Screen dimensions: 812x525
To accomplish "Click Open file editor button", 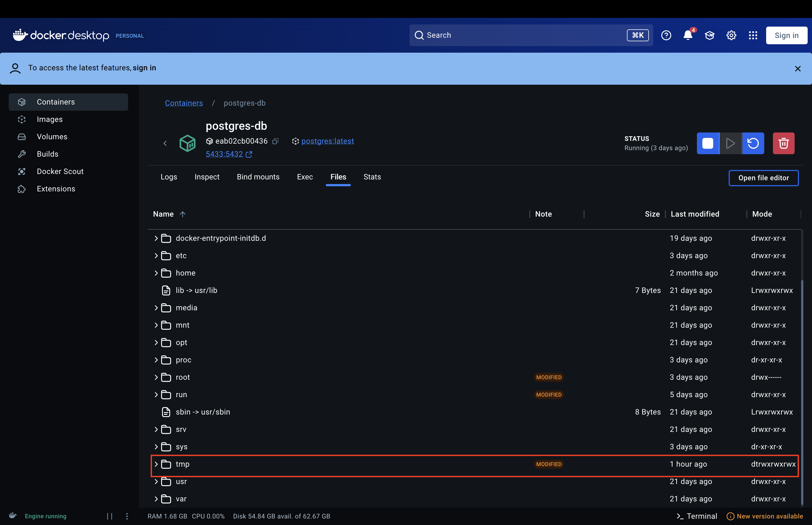I will [x=763, y=178].
